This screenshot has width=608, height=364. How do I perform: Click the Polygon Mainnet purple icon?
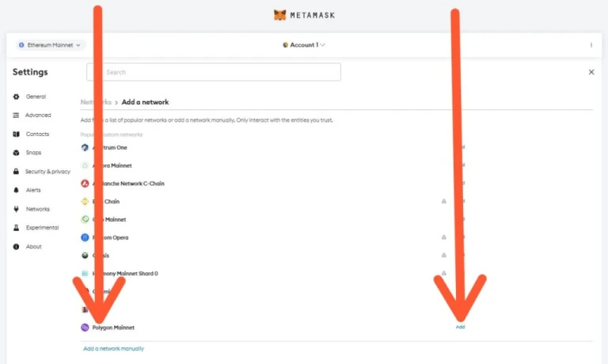click(x=85, y=328)
